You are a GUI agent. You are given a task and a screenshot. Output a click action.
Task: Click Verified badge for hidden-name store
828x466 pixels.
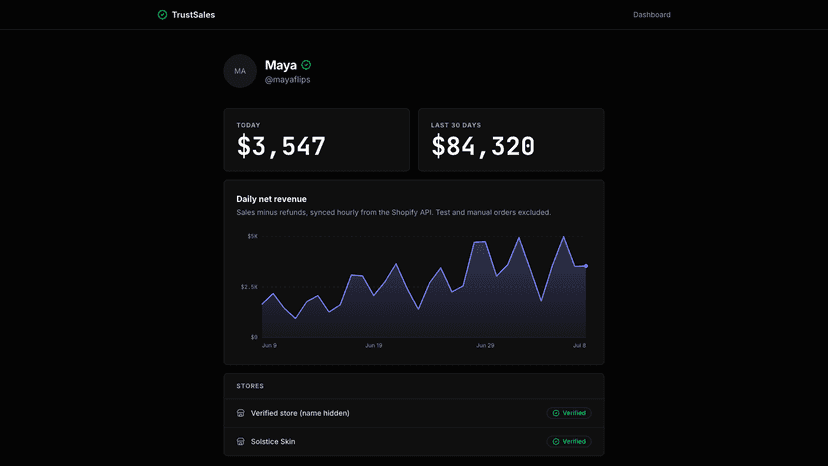click(x=569, y=413)
